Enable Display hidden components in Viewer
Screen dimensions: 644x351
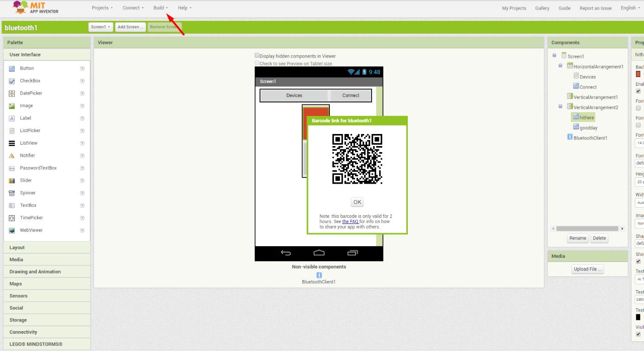pyautogui.click(x=257, y=56)
